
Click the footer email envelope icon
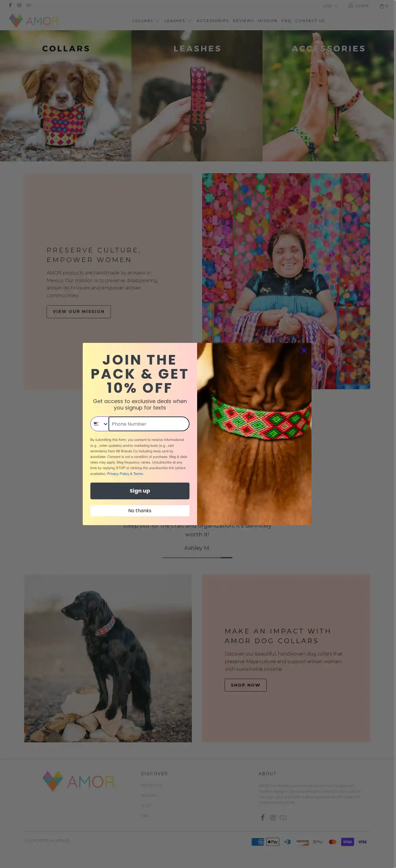point(283,818)
